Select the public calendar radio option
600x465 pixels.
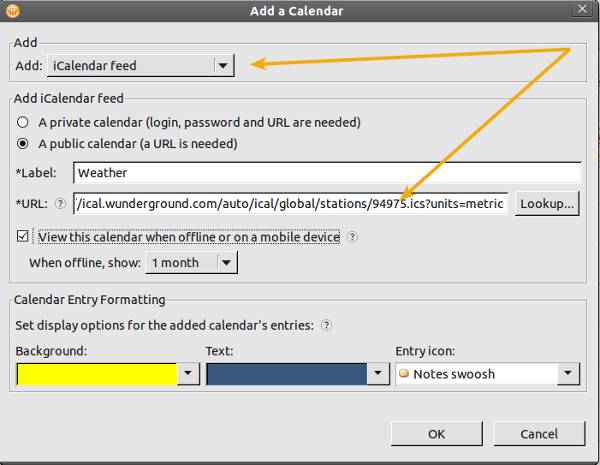pos(23,144)
